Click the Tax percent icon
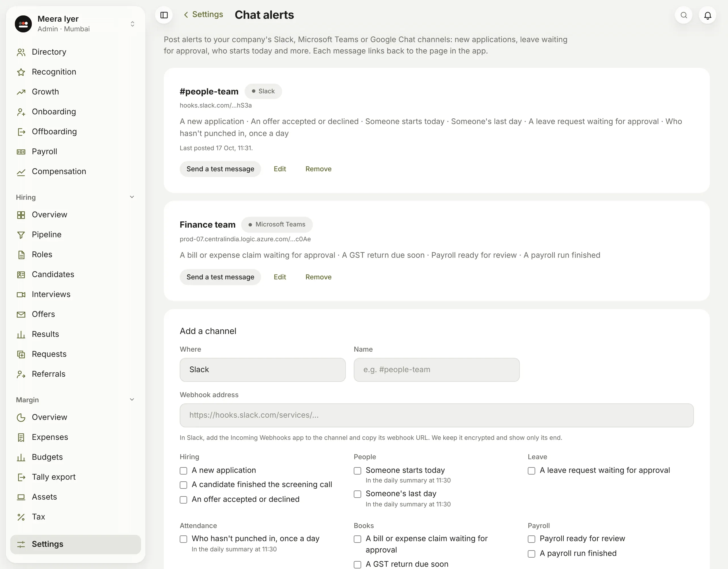The image size is (728, 569). (x=21, y=517)
